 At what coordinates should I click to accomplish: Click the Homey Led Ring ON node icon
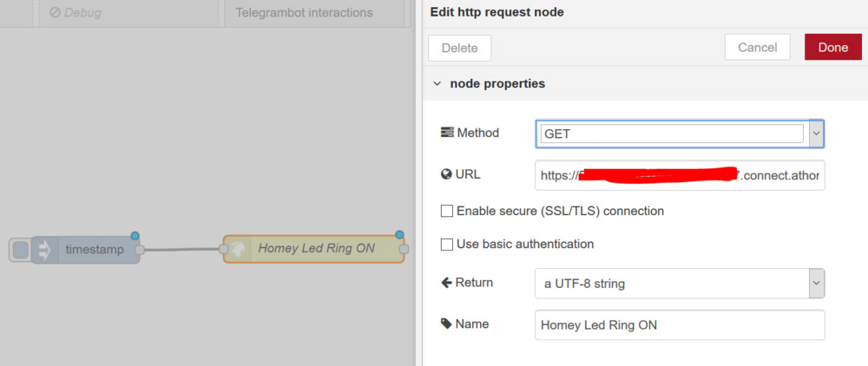[238, 249]
